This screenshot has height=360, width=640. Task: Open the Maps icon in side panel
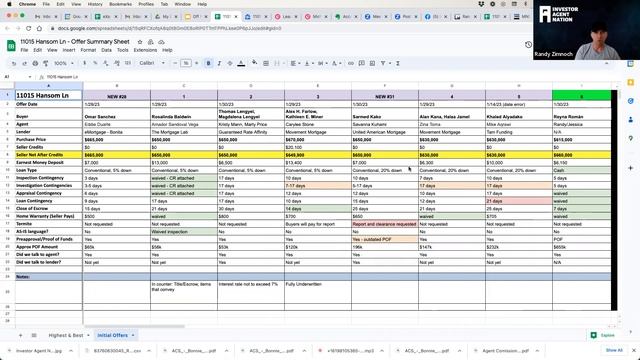click(631, 138)
